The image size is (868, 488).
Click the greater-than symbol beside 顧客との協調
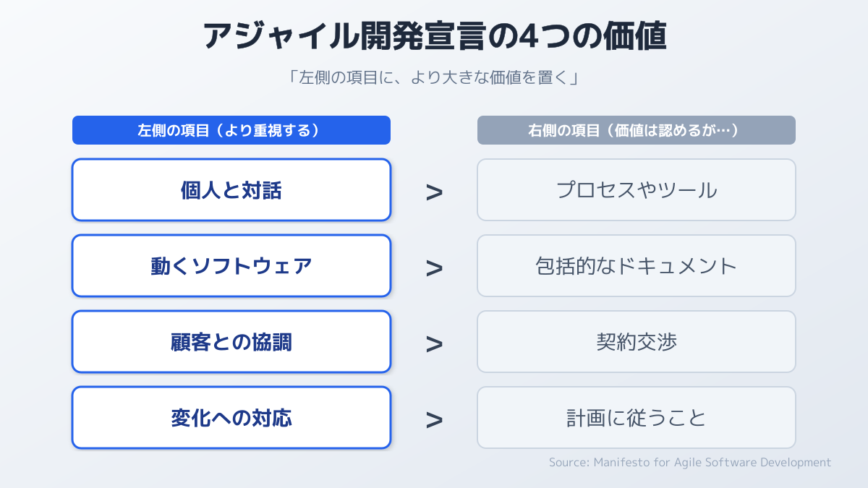(434, 343)
